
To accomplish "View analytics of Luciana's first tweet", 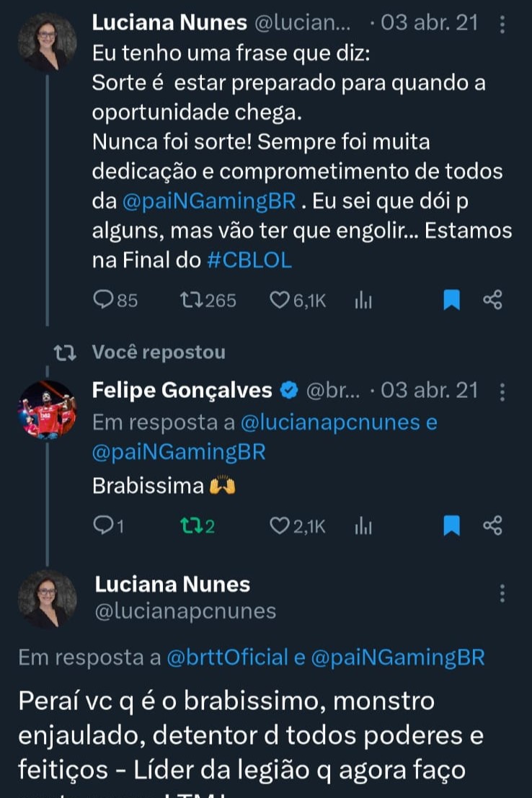I will 363,300.
